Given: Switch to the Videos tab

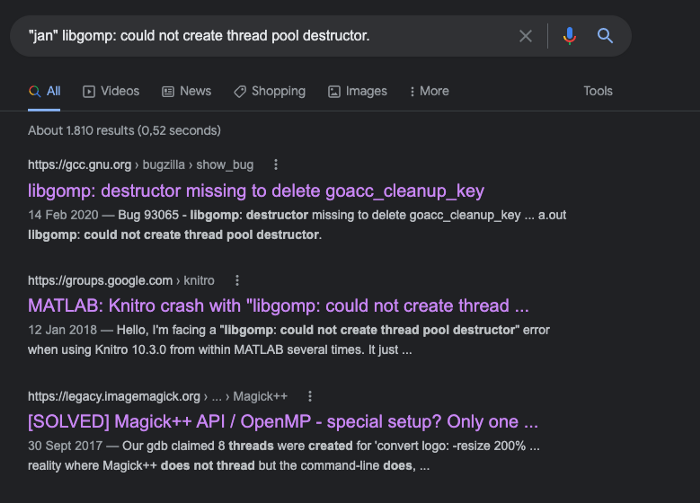Looking at the screenshot, I should point(111,91).
